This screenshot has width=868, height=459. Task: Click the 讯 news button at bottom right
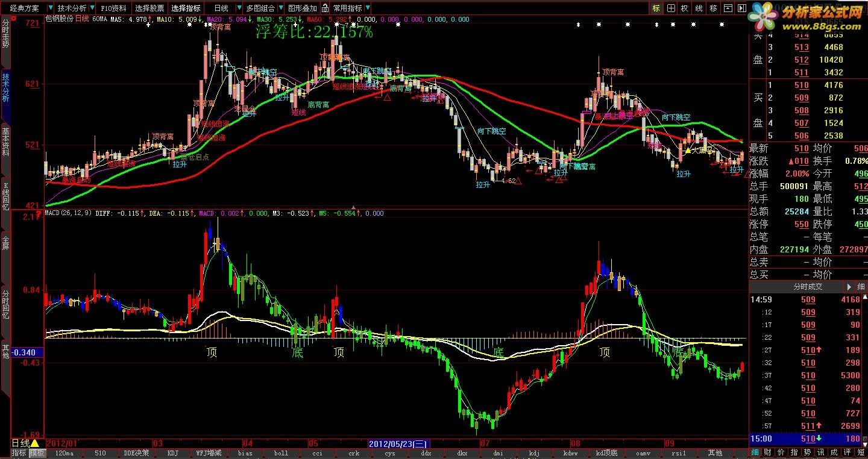pos(821,452)
